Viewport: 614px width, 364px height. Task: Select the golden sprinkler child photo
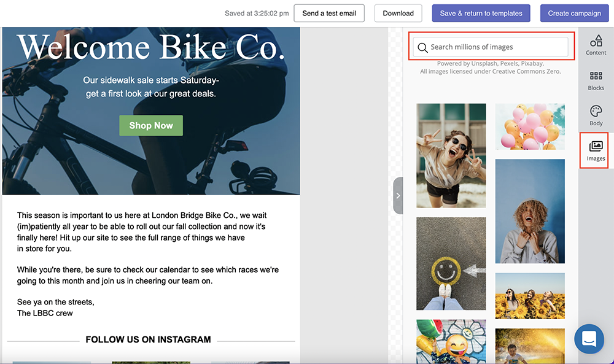530,346
